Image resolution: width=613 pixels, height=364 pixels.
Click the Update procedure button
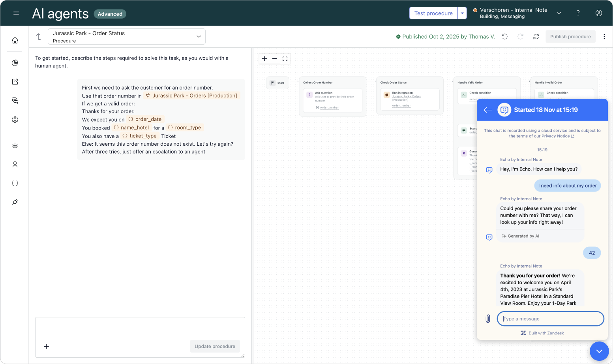point(215,346)
